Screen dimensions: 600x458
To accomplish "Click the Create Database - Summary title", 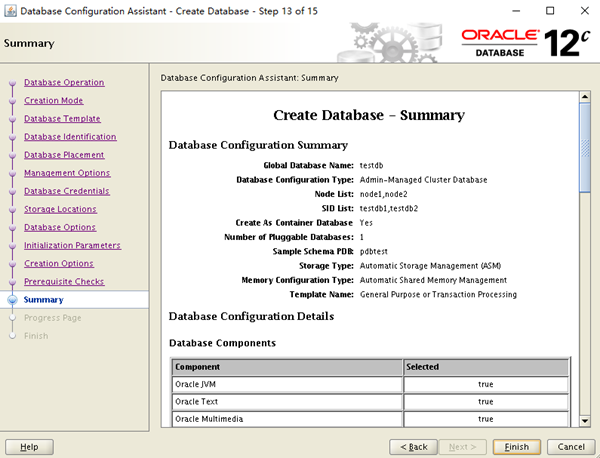I will tap(369, 115).
